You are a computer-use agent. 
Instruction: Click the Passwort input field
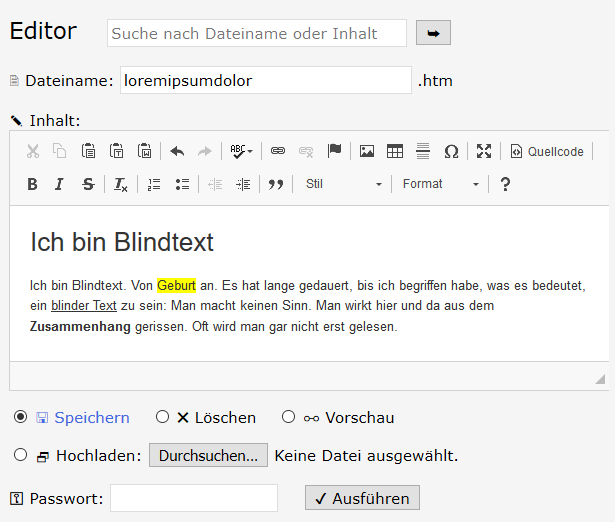[194, 498]
